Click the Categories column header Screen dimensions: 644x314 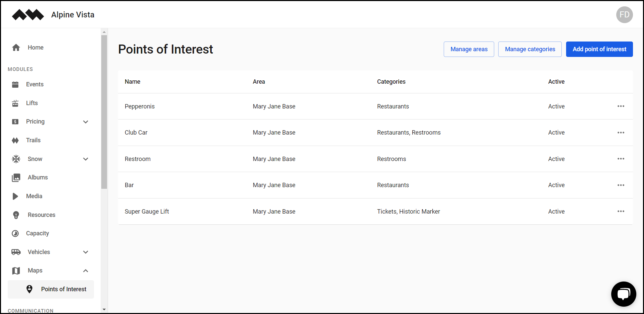click(391, 82)
